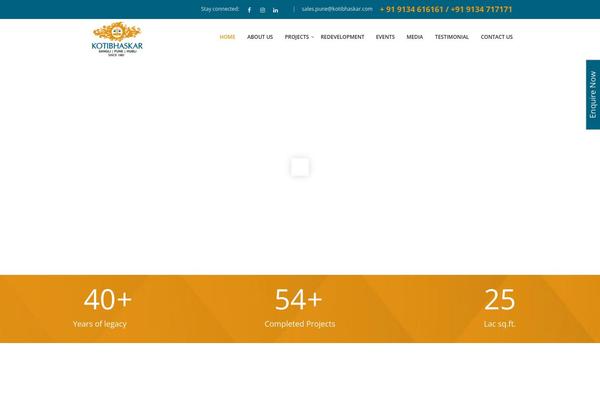Open the LinkedIn social icon

[x=276, y=10]
